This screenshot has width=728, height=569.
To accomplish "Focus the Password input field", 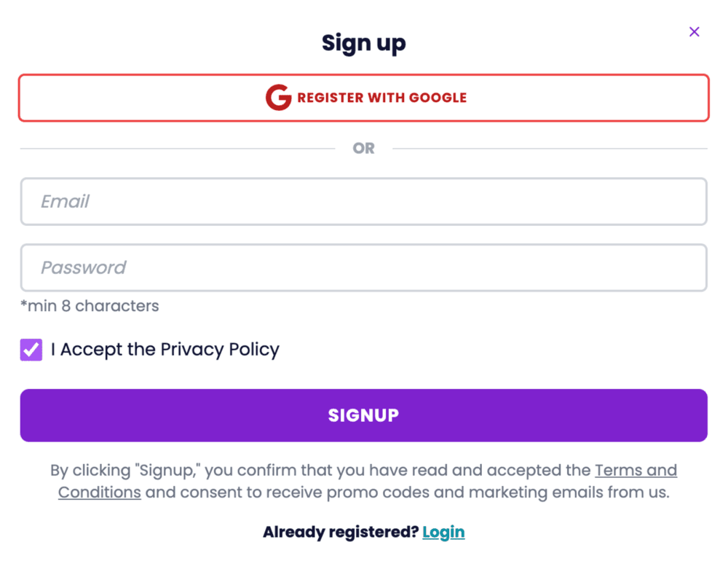I will (363, 267).
